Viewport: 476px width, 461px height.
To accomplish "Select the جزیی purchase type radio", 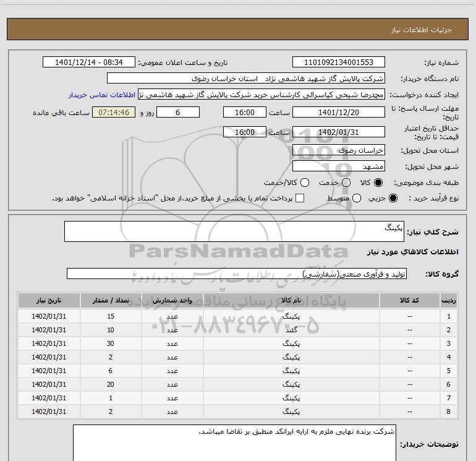I will pos(393,198).
